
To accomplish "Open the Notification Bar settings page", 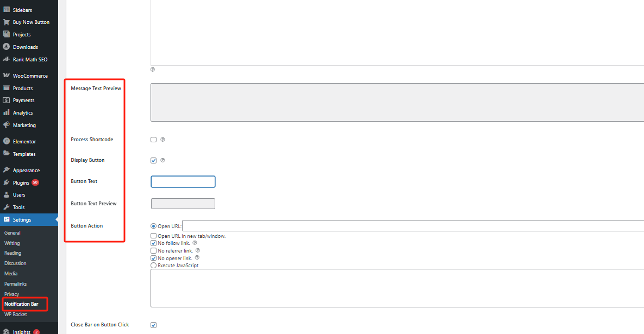I will [21, 304].
